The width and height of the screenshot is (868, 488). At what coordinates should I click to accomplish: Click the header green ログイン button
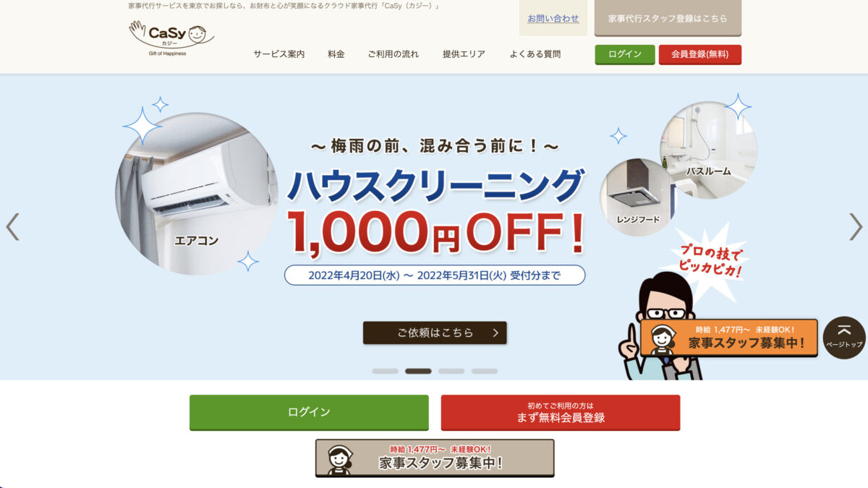(625, 54)
